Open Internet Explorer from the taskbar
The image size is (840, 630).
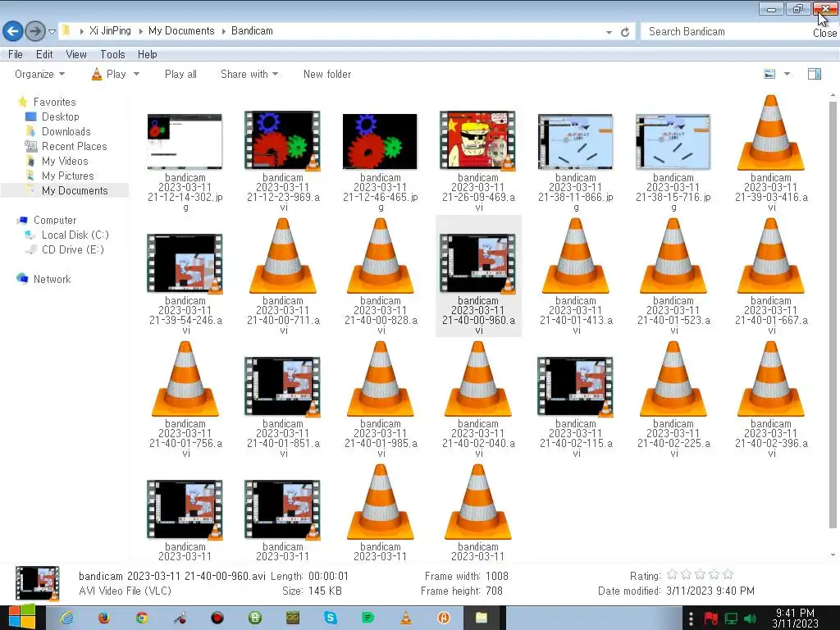[x=66, y=618]
